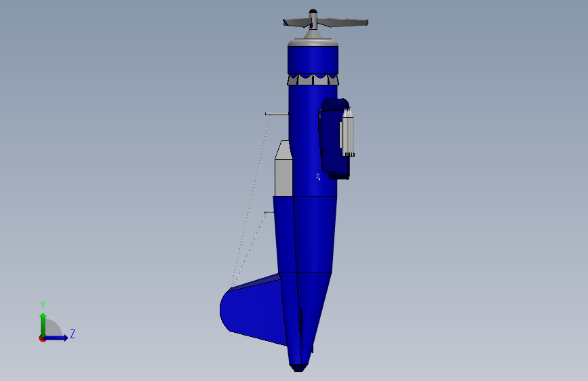Select the silver rocket cluster on side pod

348,132
